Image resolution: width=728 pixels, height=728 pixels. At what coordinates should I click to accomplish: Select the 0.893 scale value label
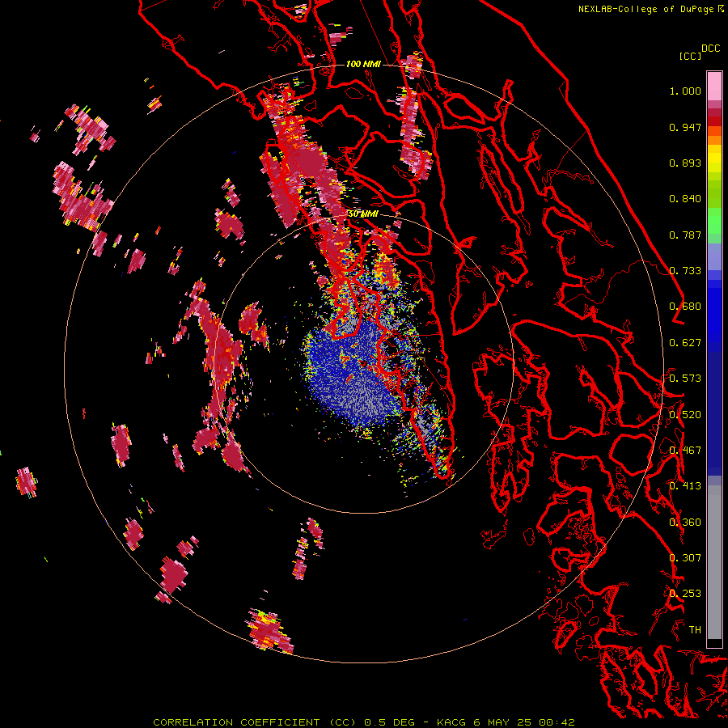[685, 163]
